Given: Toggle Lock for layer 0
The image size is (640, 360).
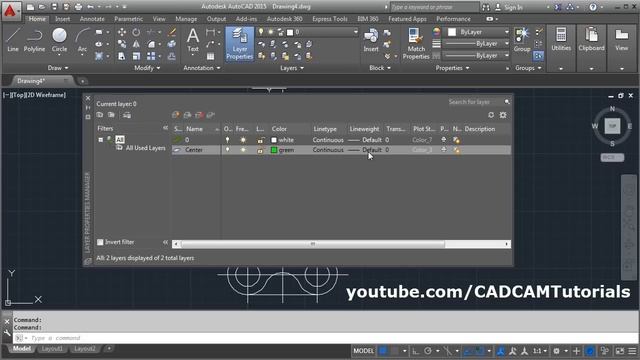Looking at the screenshot, I should [x=260, y=140].
